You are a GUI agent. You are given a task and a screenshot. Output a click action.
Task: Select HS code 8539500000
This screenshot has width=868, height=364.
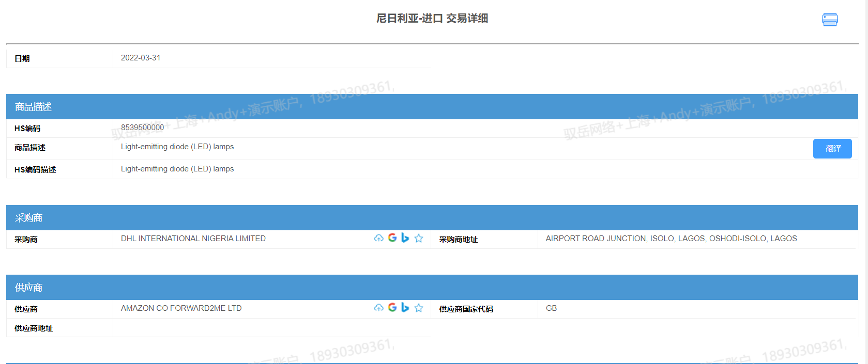pyautogui.click(x=142, y=128)
